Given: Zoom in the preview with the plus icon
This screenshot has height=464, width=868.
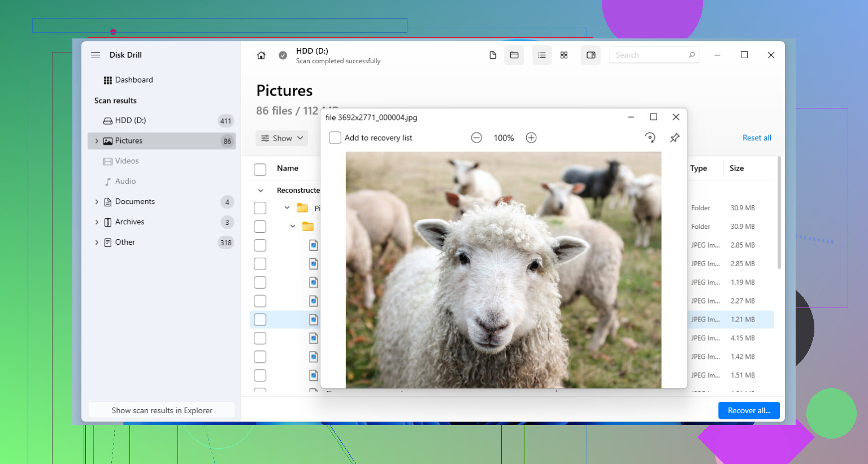Looking at the screenshot, I should [531, 138].
